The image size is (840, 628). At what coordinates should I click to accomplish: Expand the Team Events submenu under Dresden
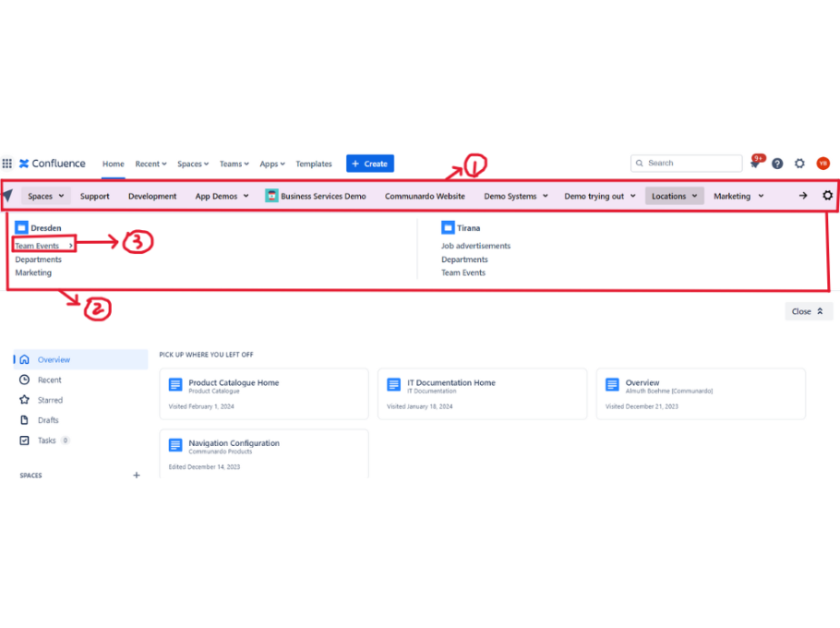coord(42,246)
